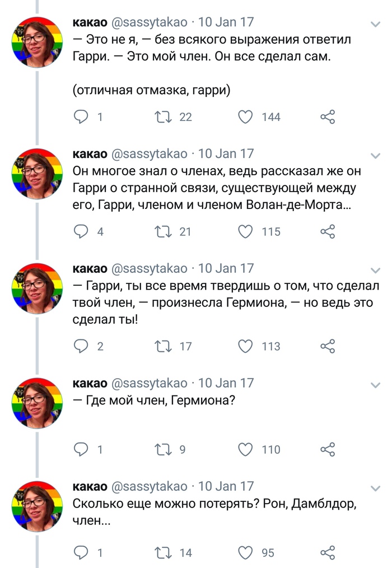The height and width of the screenshot is (568, 392).
Task: Open the dropdown arrow on the first tweet
Action: (x=376, y=24)
